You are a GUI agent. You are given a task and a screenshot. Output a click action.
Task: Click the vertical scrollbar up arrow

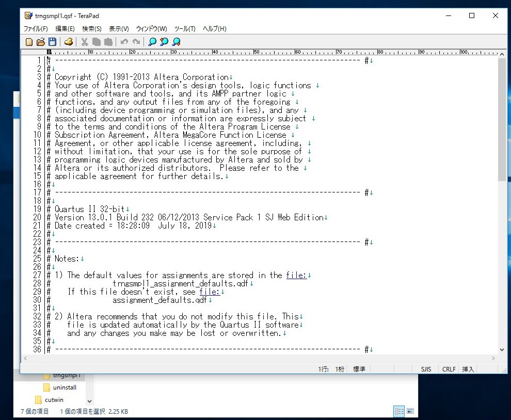[x=502, y=54]
